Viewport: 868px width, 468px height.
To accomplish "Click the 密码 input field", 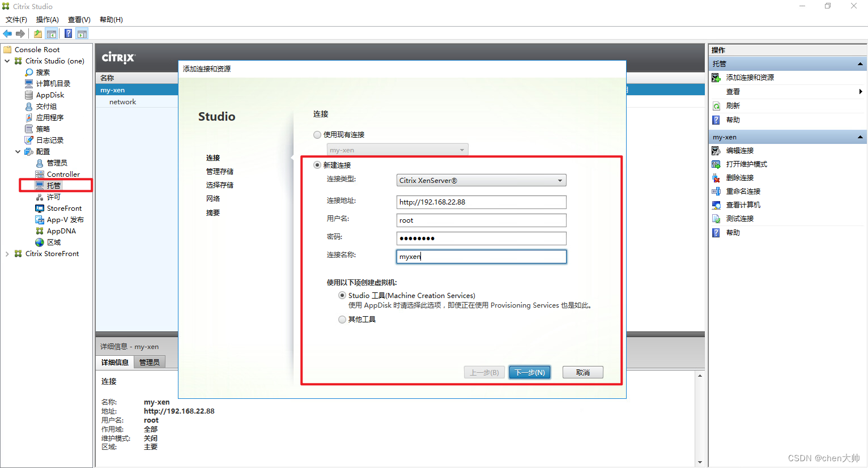I will (x=481, y=239).
